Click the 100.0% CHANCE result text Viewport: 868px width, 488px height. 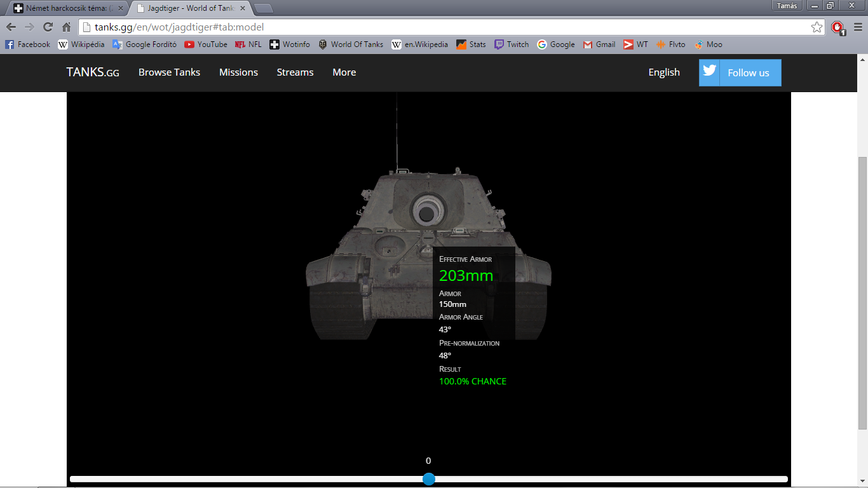point(473,381)
